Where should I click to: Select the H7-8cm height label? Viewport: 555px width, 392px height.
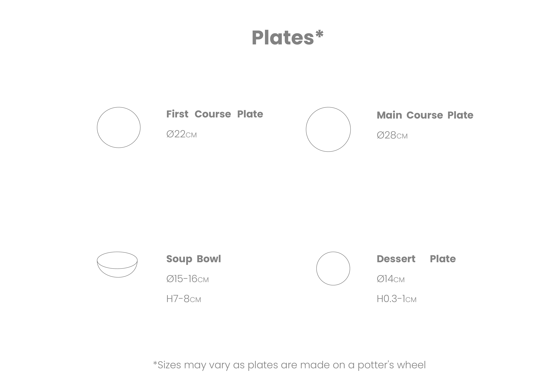click(184, 299)
